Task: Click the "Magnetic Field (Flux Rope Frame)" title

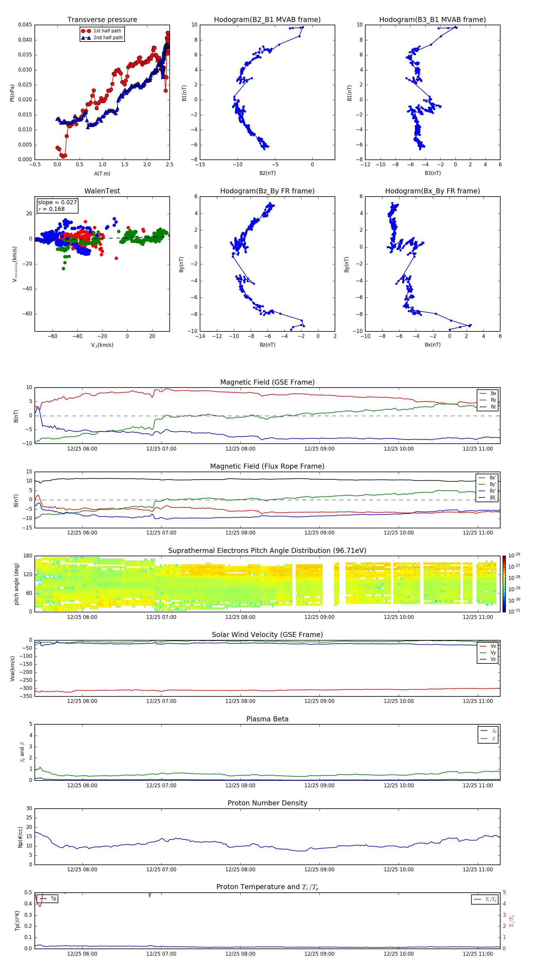Action: [267, 467]
